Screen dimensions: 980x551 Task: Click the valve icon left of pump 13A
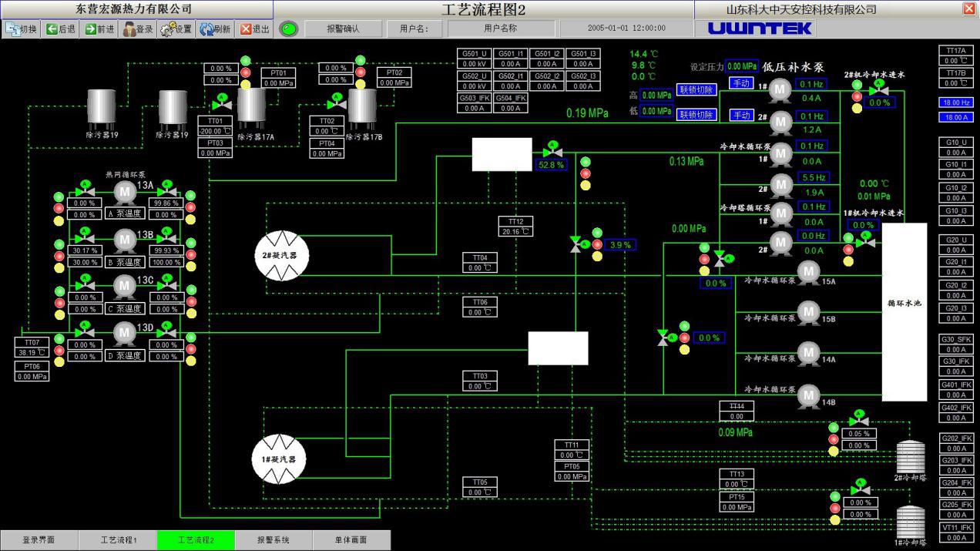[86, 189]
